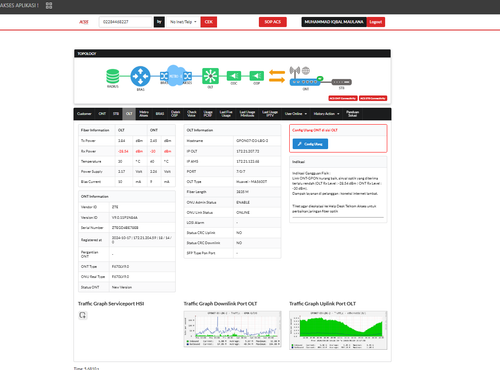
Task: Expand the User Online dropdown menu
Action: [296, 114]
